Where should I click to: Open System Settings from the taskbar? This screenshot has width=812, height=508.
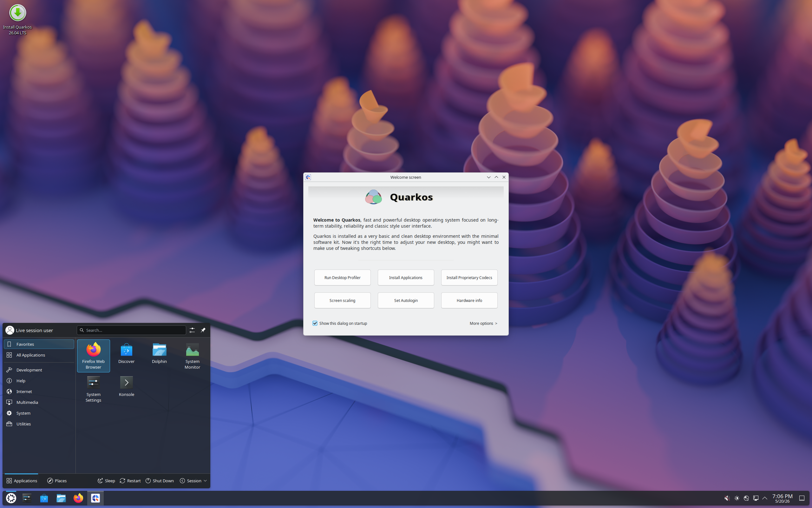(27, 498)
